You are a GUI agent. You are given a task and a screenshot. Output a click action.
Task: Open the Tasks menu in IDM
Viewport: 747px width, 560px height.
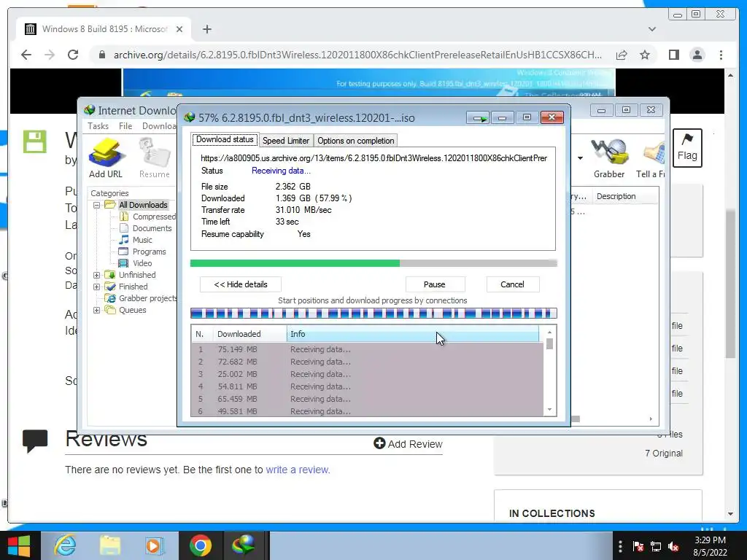[98, 125]
